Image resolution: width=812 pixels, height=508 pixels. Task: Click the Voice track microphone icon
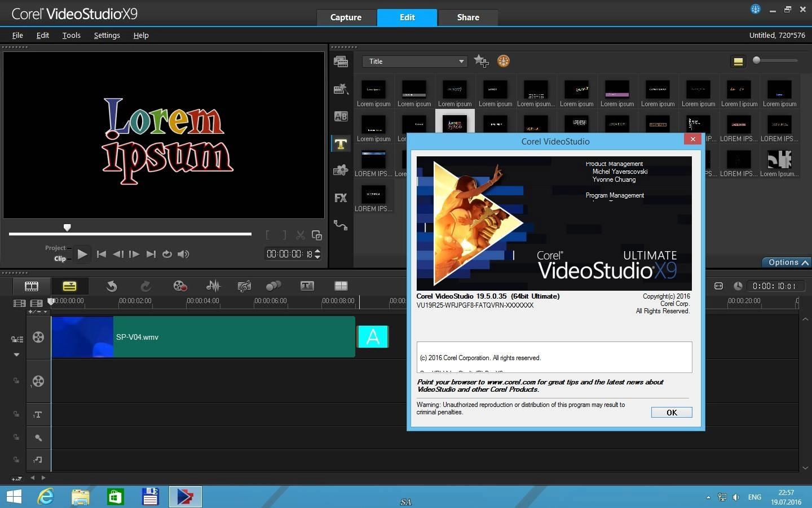point(38,437)
